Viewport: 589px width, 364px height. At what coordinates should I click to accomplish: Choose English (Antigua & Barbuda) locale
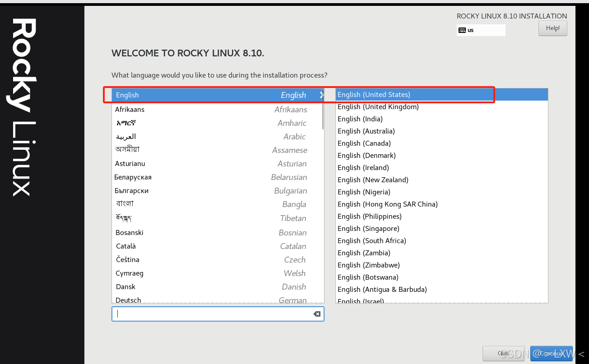[441, 290]
